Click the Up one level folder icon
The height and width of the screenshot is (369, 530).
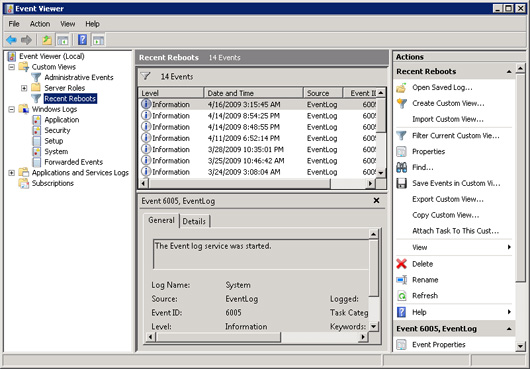(47, 40)
